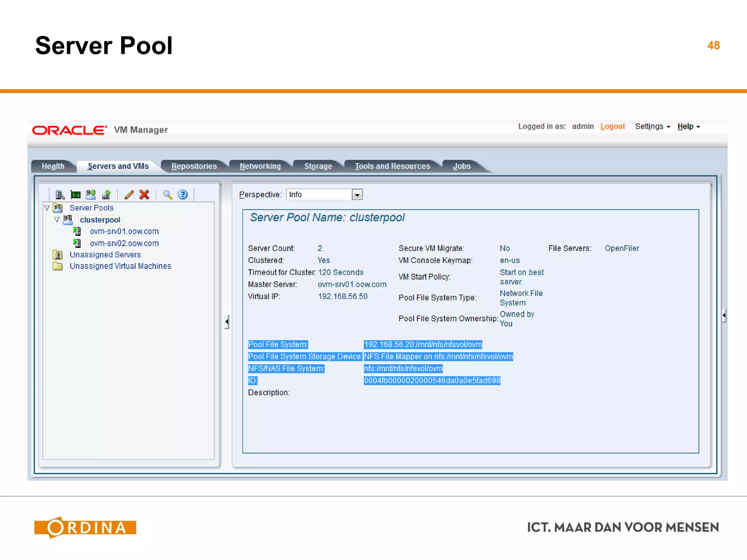Click the File Servers value OpenFiler
The width and height of the screenshot is (747, 560).
tap(622, 248)
